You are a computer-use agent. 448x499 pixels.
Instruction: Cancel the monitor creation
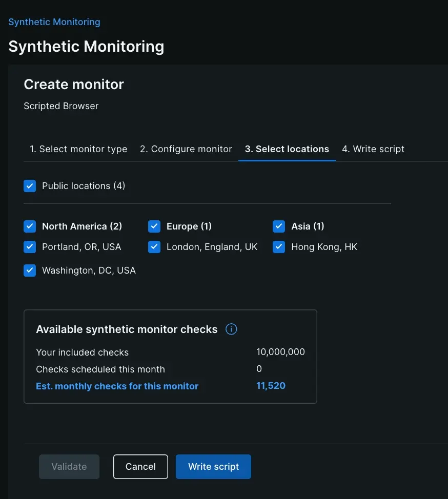click(x=140, y=467)
